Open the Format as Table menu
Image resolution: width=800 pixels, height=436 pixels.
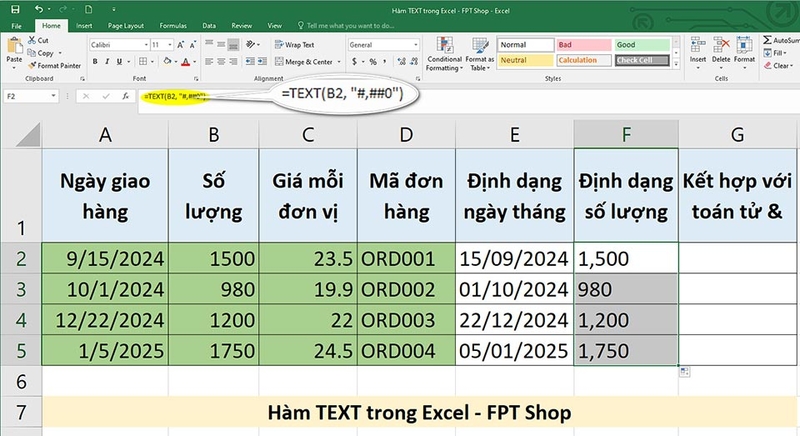480,54
